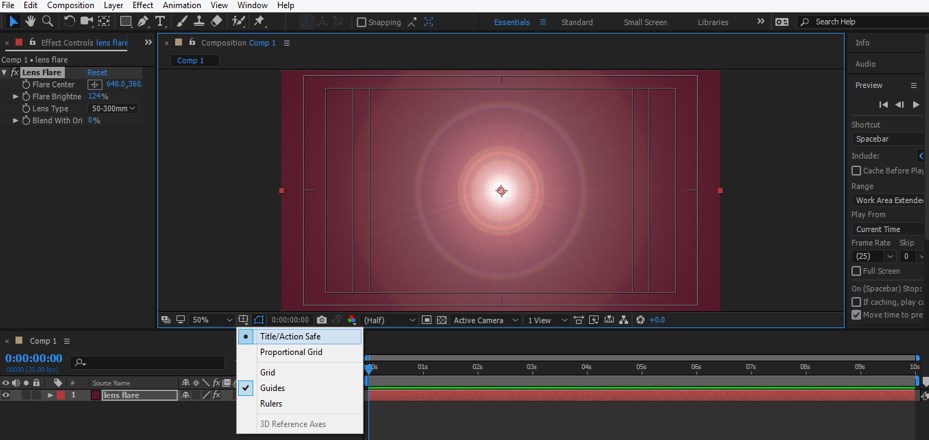
Task: Click the Always Preview This View icon
Action: (x=165, y=320)
